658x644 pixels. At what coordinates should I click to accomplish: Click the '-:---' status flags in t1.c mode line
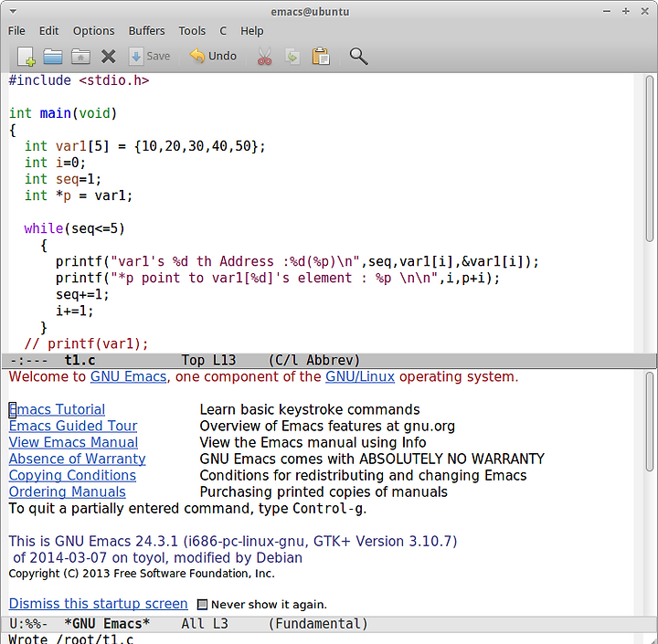tap(28, 361)
